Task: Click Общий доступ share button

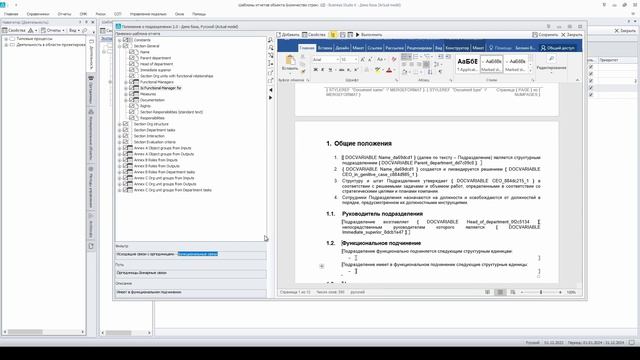Action: [x=558, y=48]
